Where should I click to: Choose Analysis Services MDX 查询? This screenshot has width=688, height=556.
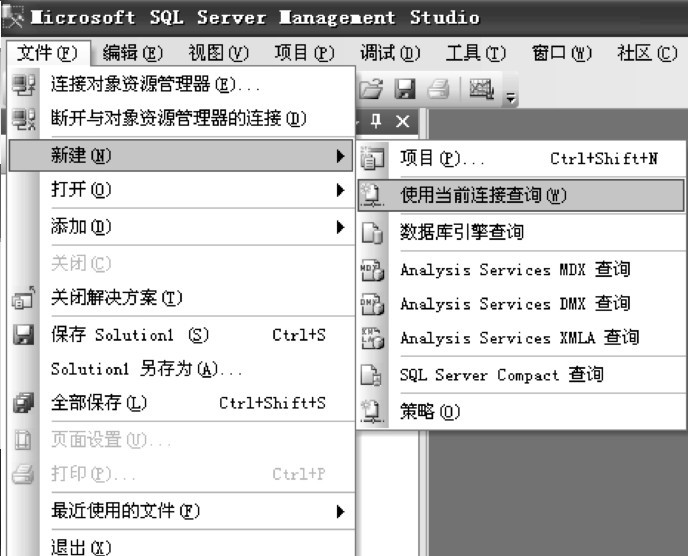(x=521, y=269)
